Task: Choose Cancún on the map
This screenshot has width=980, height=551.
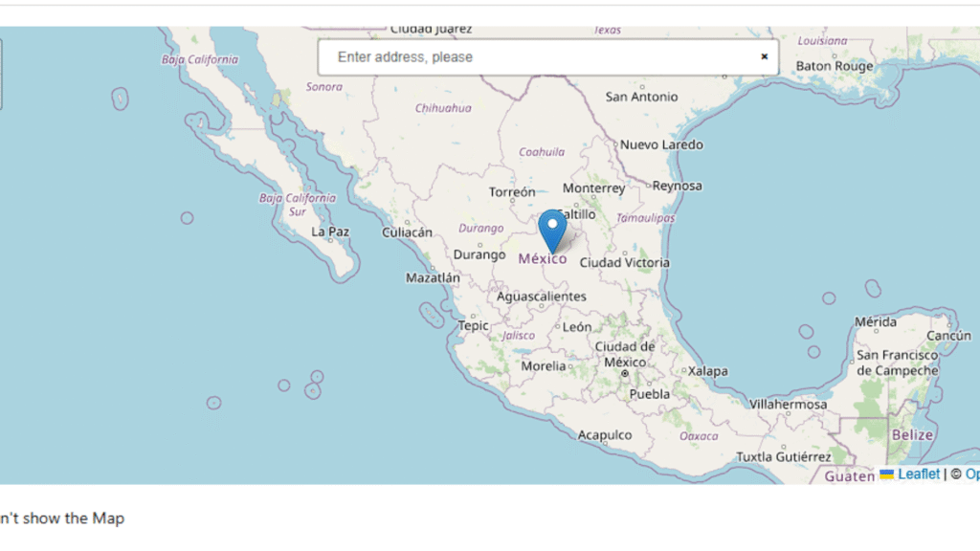Action: coord(948,336)
